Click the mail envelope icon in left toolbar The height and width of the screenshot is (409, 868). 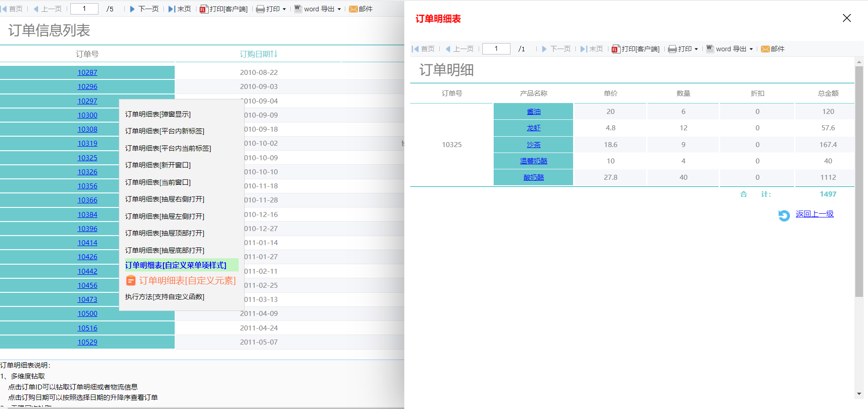coord(353,9)
